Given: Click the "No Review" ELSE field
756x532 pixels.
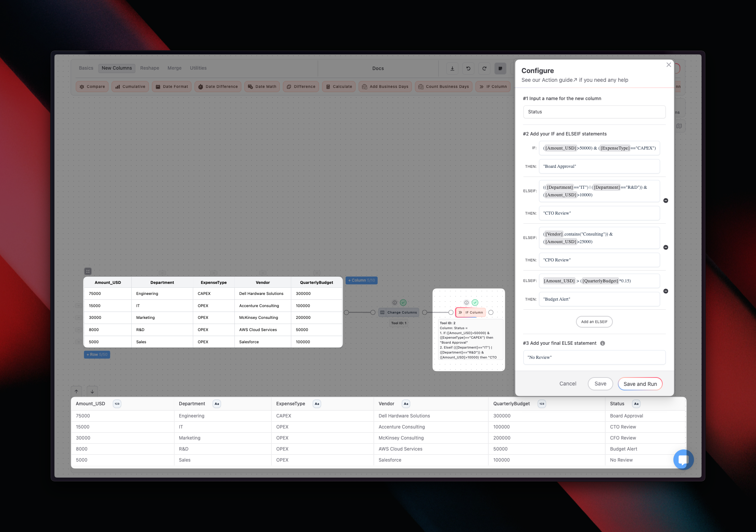Looking at the screenshot, I should tap(594, 357).
